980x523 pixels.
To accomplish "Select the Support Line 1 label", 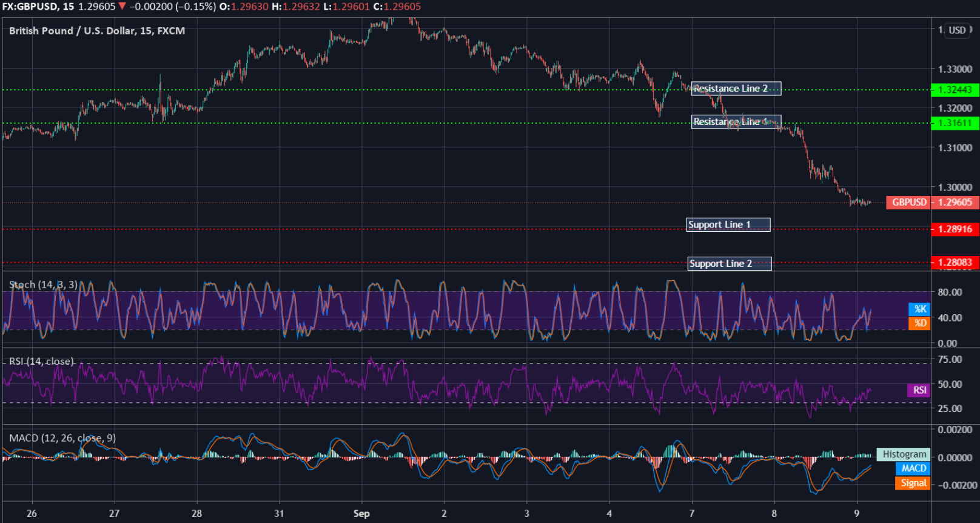I will point(728,225).
